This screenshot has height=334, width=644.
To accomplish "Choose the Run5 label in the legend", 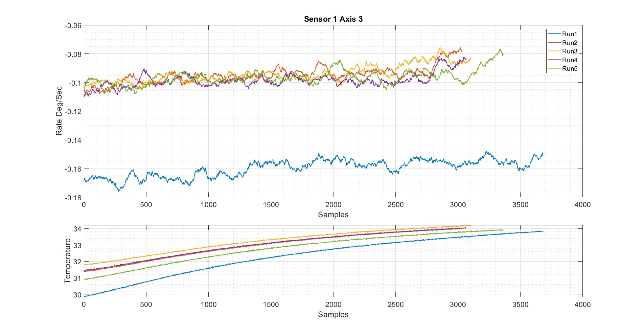I will pos(570,68).
